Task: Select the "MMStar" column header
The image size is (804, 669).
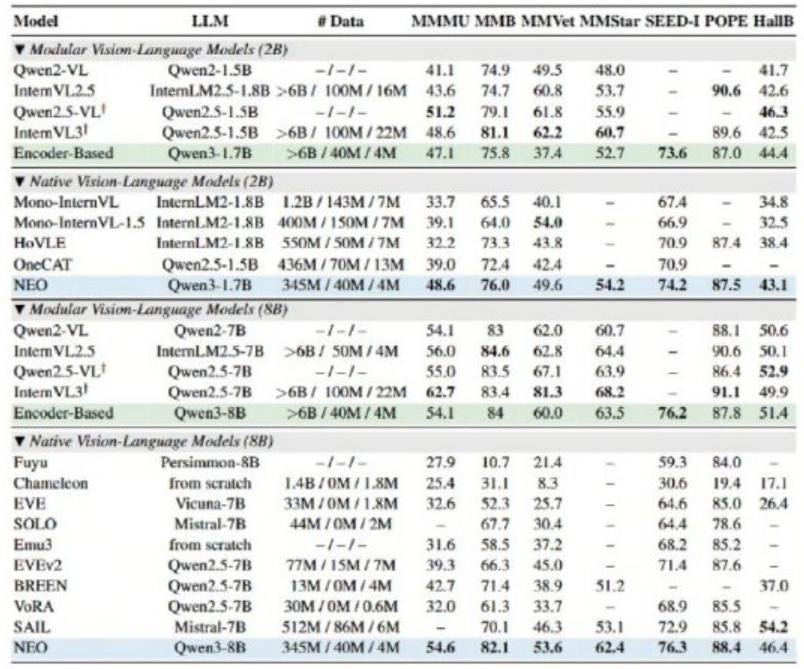Action: pos(609,22)
